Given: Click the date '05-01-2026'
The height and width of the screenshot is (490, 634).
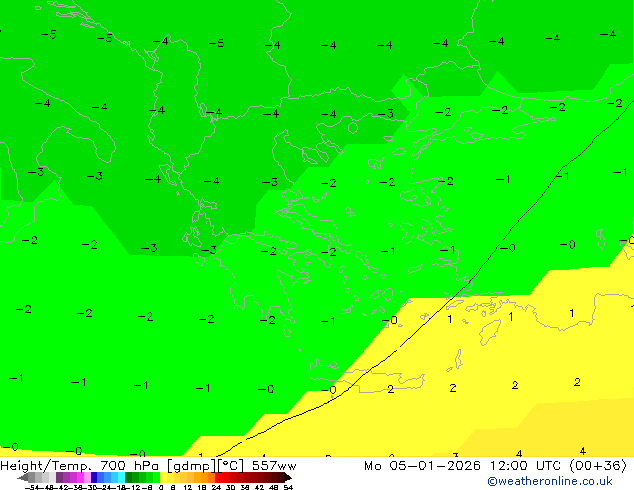Looking at the screenshot, I should click(435, 466).
